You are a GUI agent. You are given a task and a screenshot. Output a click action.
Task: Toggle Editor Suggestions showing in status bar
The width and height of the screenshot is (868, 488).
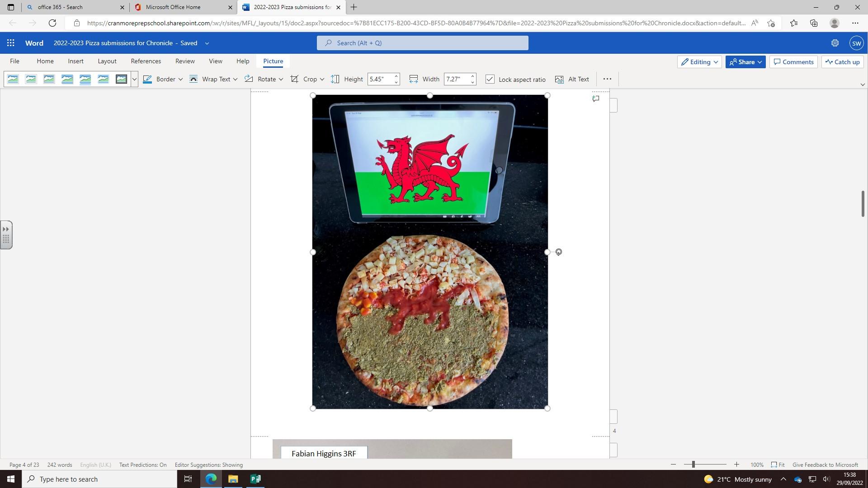coord(208,465)
